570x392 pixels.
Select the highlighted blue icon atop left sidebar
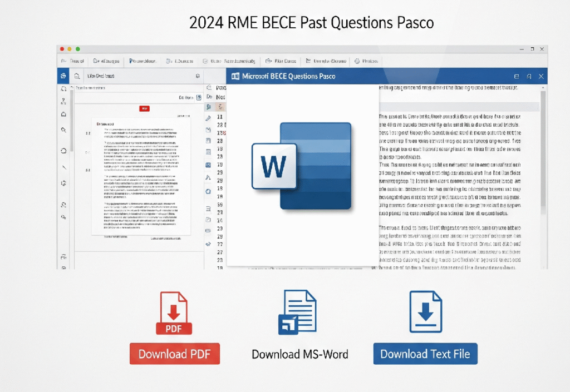pyautogui.click(x=63, y=76)
